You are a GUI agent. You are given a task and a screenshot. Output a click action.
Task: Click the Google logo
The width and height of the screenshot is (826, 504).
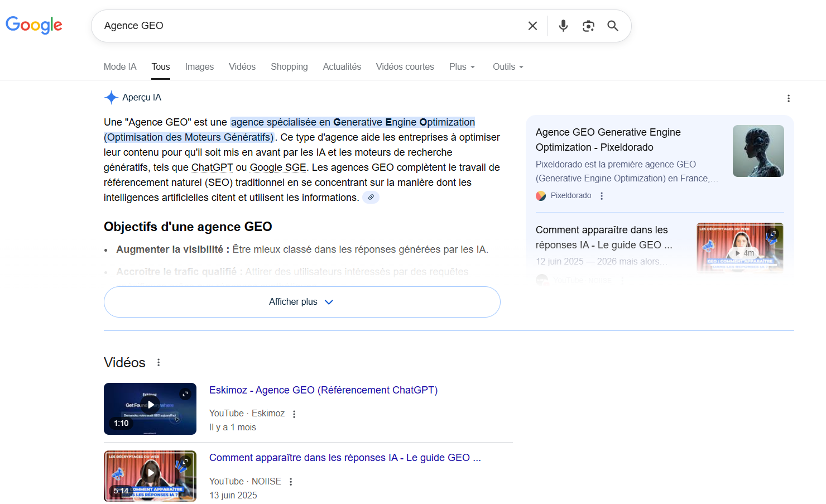[34, 25]
